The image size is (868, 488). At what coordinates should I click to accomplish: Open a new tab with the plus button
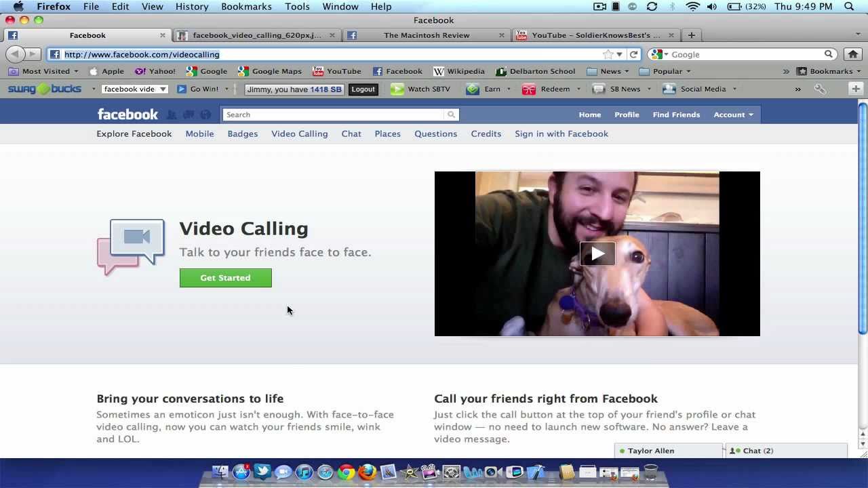(x=691, y=35)
